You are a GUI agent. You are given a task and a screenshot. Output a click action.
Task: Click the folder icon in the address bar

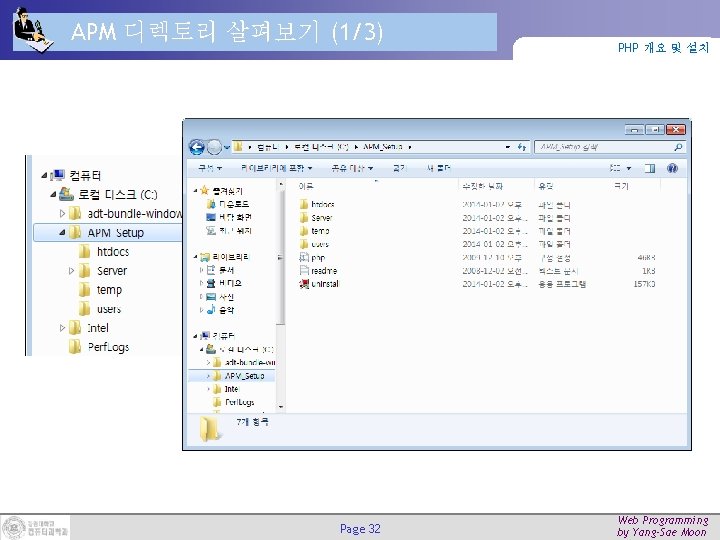coord(238,146)
